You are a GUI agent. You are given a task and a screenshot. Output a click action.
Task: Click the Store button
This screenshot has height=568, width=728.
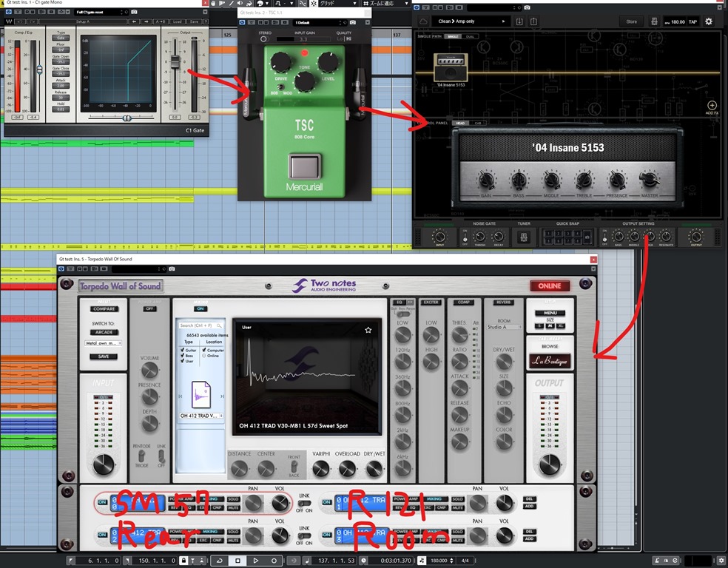point(631,21)
